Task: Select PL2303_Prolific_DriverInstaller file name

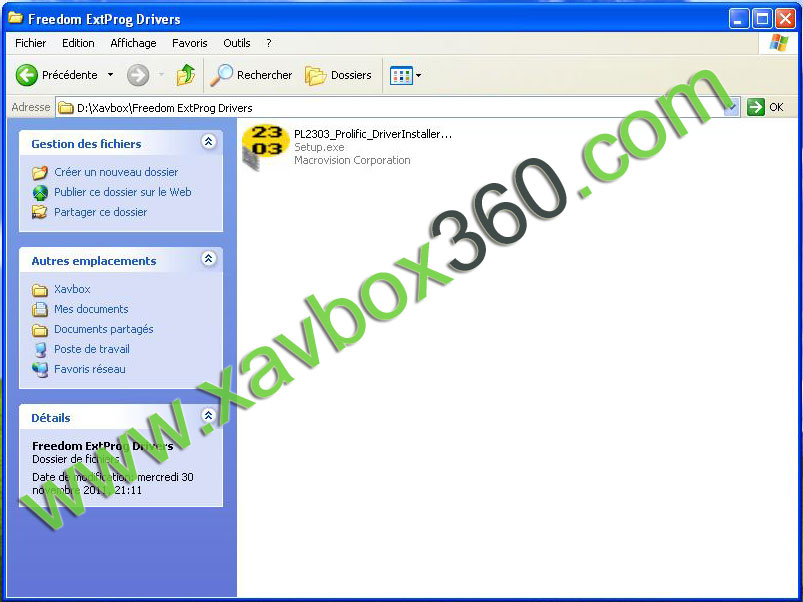Action: 373,134
